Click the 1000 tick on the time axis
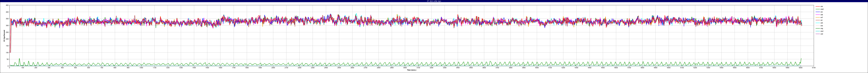The image size is (868, 73). (141, 68)
